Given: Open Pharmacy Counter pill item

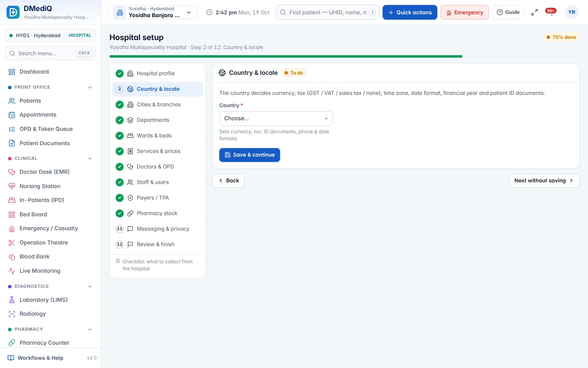Looking at the screenshot, I should (x=50, y=343).
